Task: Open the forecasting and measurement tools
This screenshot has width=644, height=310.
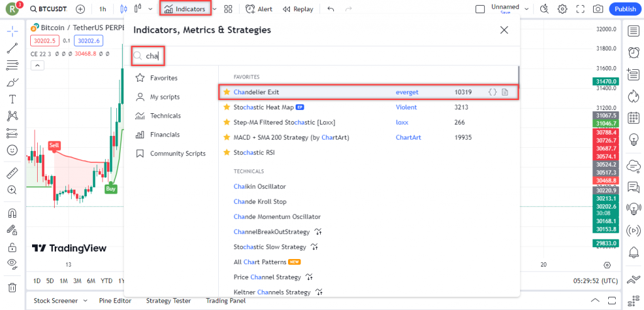Action: (13, 133)
